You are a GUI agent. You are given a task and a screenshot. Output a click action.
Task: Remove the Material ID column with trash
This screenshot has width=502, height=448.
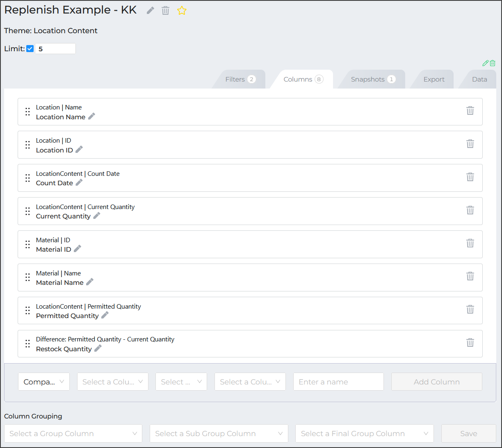470,243
